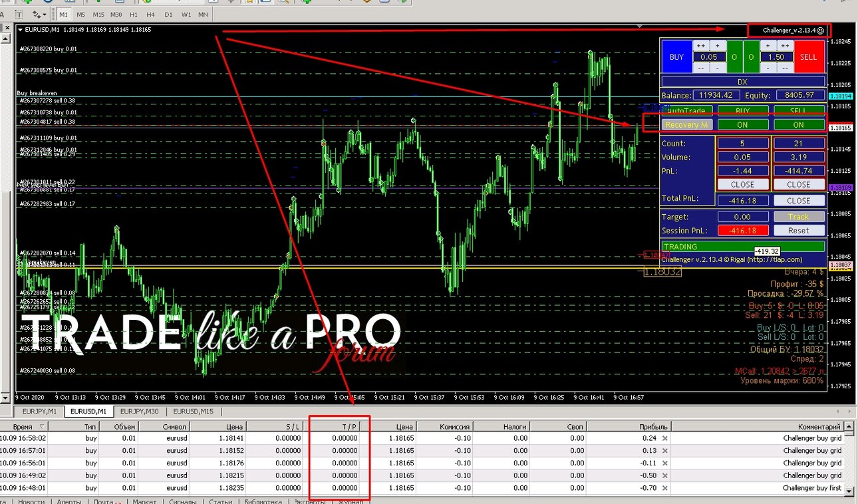858x504 pixels.
Task: Click the Target value field 0.00
Action: pos(742,217)
